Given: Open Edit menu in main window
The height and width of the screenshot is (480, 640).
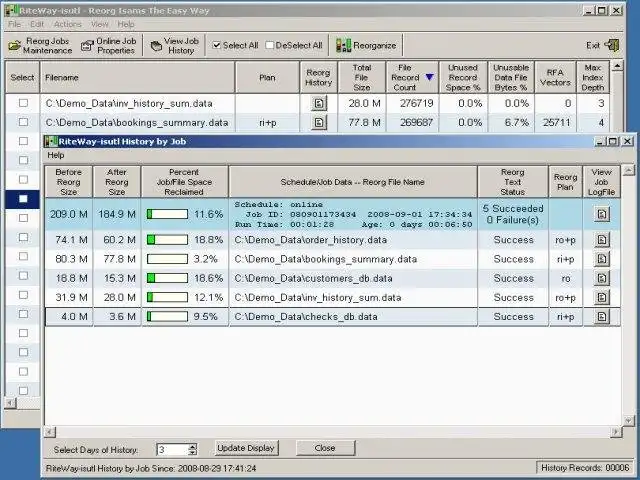Looking at the screenshot, I should click(x=37, y=24).
